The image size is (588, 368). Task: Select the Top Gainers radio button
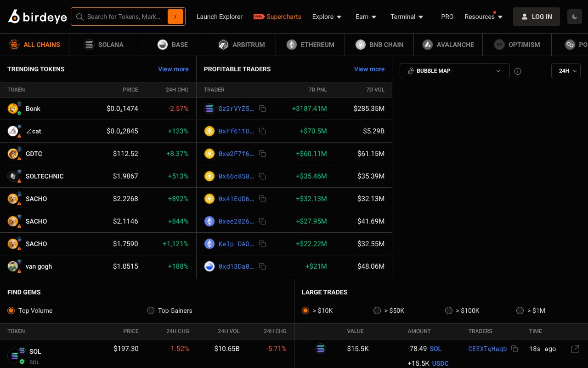[x=151, y=310]
